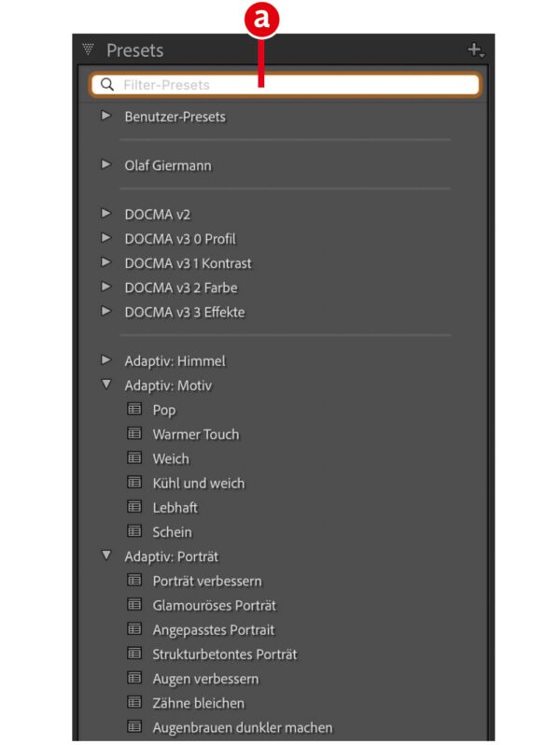Click the magnifier icon in search field
This screenshot has height=745, width=560.
[107, 85]
